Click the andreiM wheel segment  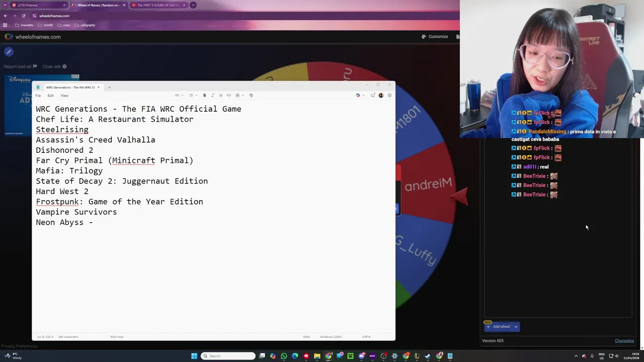(x=428, y=185)
